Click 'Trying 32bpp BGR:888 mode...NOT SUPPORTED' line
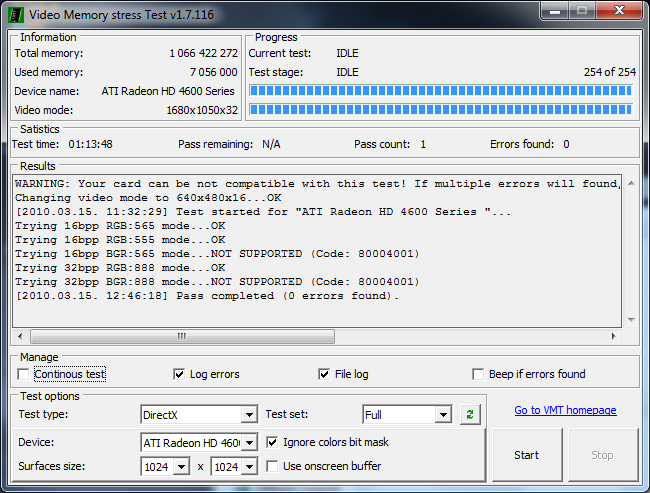The height and width of the screenshot is (493, 650). point(217,282)
